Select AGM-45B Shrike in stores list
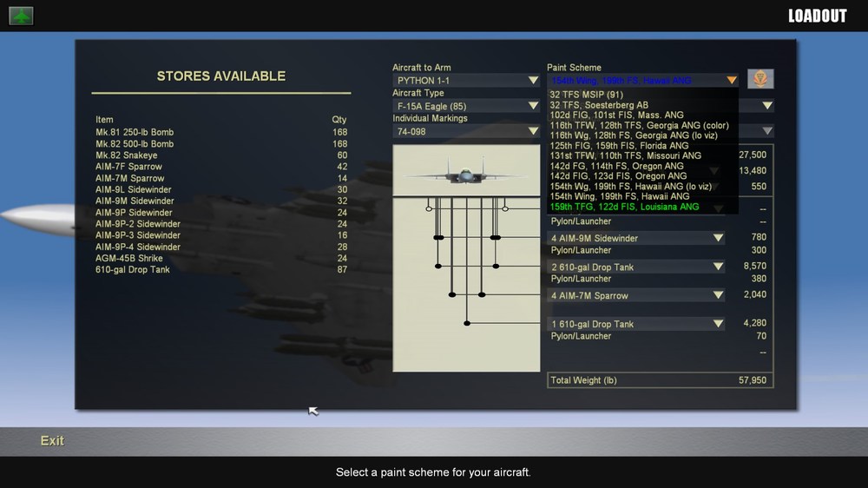 (129, 258)
